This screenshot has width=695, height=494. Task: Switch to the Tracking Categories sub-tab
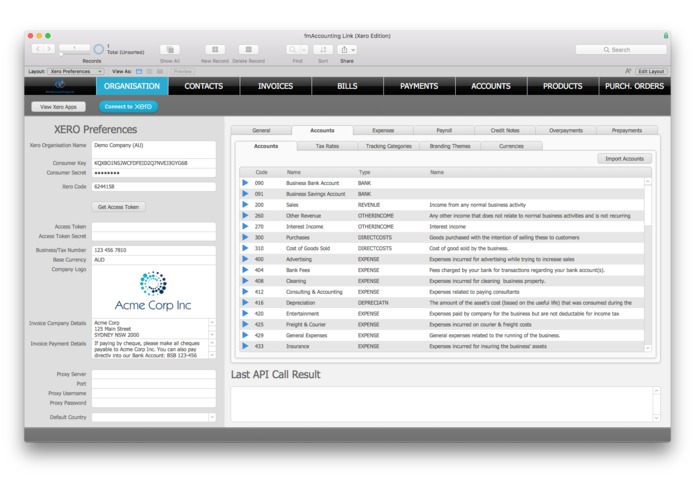389,146
